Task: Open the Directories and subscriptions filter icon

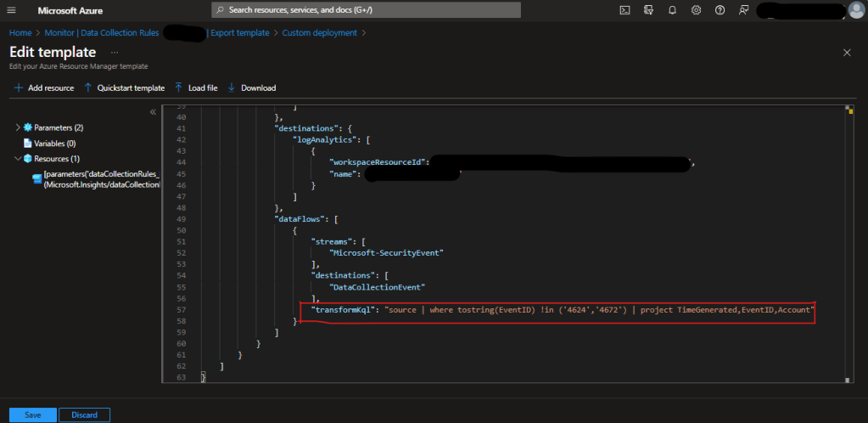Action: pos(648,10)
